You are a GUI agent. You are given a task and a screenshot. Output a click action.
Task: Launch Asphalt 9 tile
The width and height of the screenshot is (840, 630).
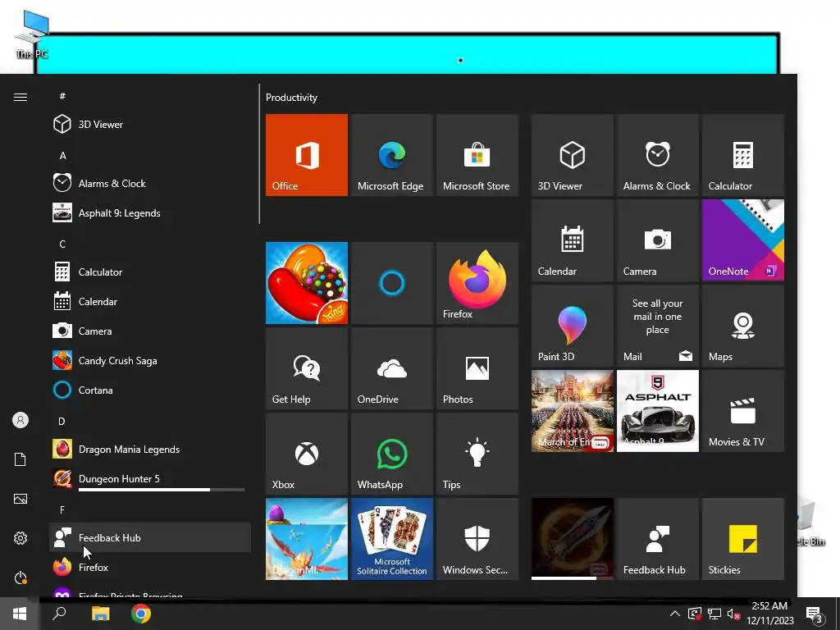pyautogui.click(x=657, y=410)
